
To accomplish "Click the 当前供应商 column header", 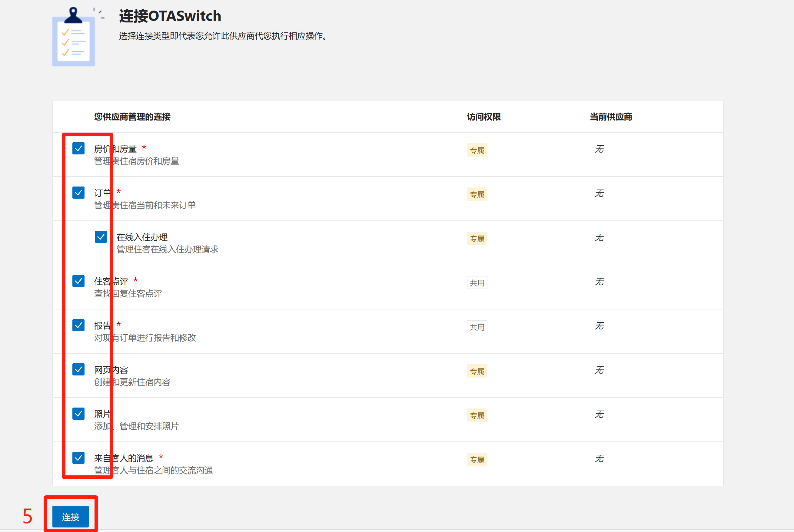I will pos(611,117).
